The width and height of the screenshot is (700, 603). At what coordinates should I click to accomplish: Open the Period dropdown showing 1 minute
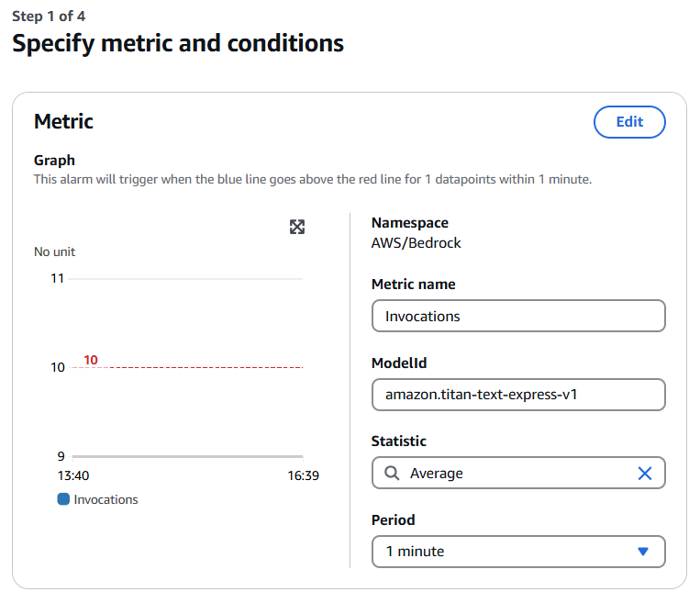(x=518, y=552)
